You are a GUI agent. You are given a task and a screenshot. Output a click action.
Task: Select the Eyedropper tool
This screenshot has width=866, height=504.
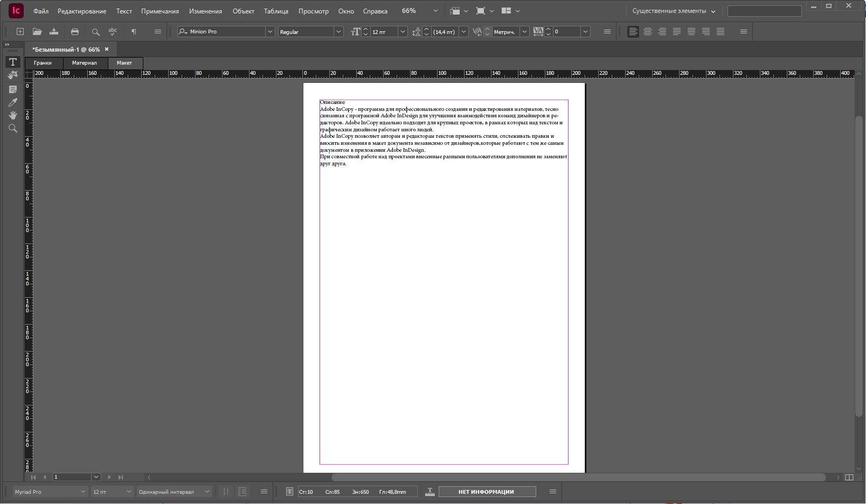click(13, 102)
